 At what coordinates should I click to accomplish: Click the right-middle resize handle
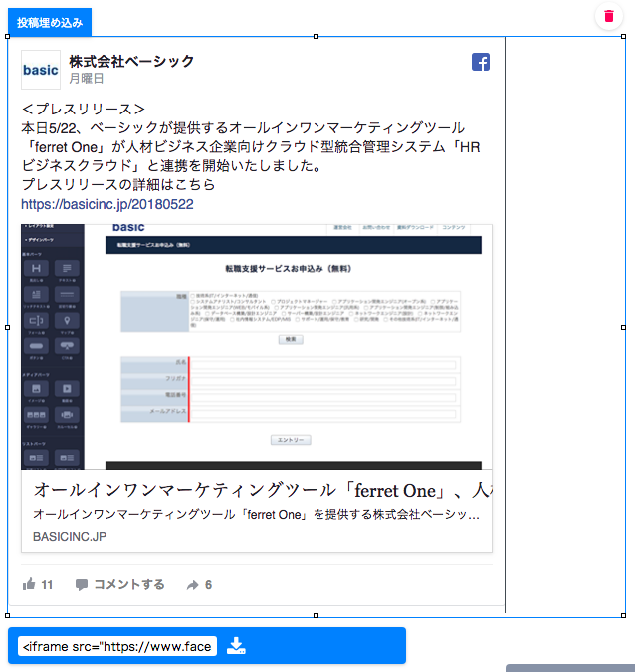pyautogui.click(x=623, y=327)
